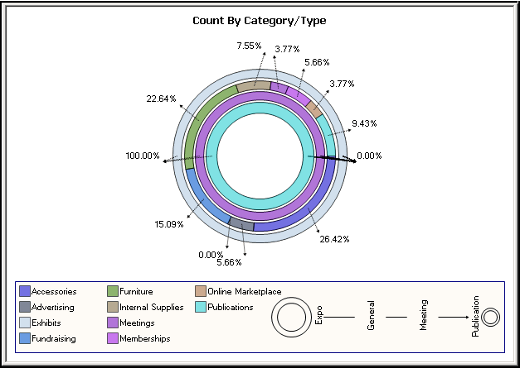
Task: Click the Meetings legend color swatch
Action: click(x=113, y=323)
